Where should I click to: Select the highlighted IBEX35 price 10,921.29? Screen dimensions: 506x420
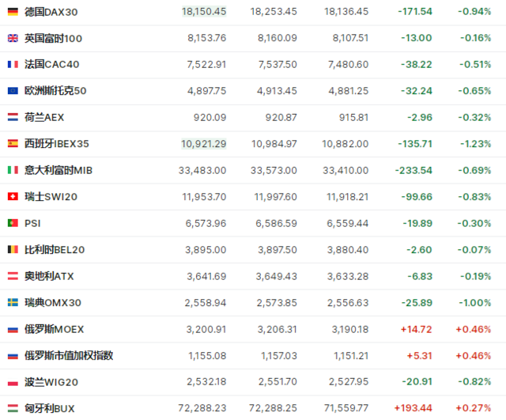(x=204, y=144)
